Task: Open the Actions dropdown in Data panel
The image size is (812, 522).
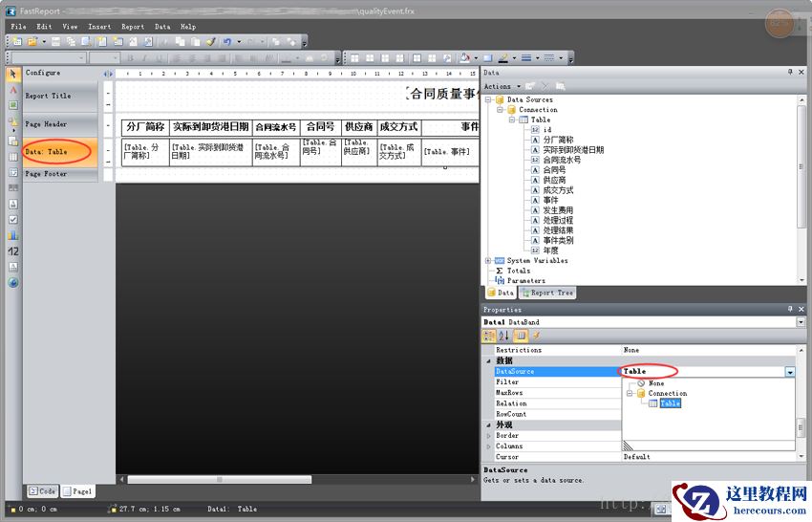Action: point(500,86)
